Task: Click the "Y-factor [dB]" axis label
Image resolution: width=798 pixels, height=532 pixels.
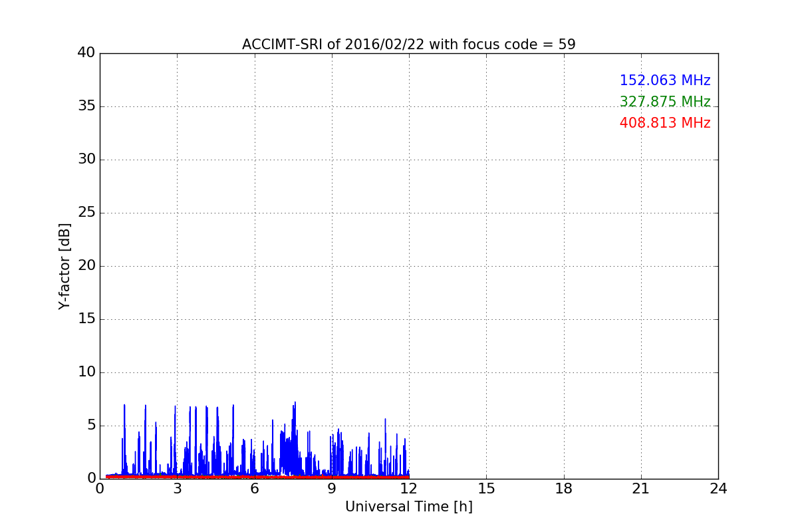Action: pos(65,266)
